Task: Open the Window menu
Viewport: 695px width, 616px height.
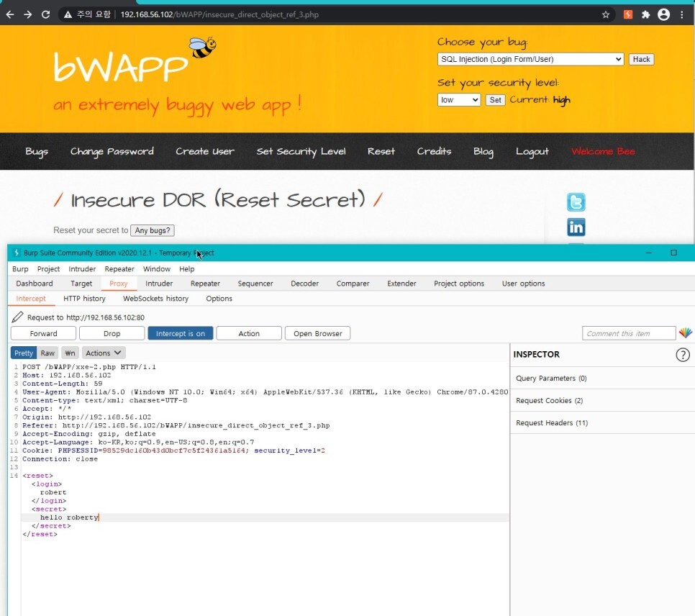Action: click(156, 268)
